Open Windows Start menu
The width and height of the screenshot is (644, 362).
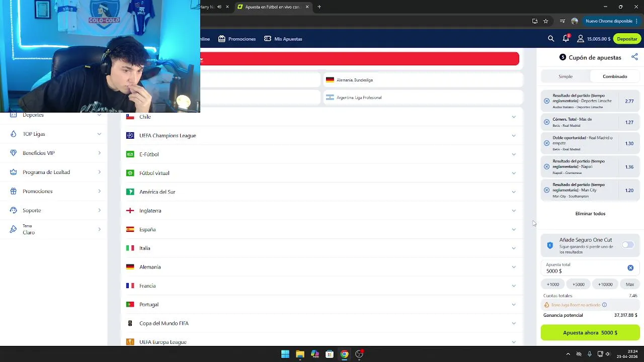[285, 354]
